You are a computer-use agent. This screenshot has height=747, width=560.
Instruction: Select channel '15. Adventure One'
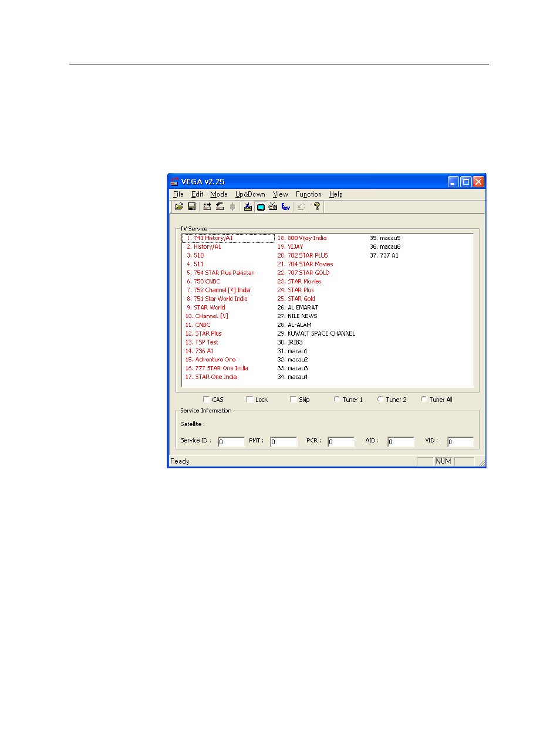211,360
